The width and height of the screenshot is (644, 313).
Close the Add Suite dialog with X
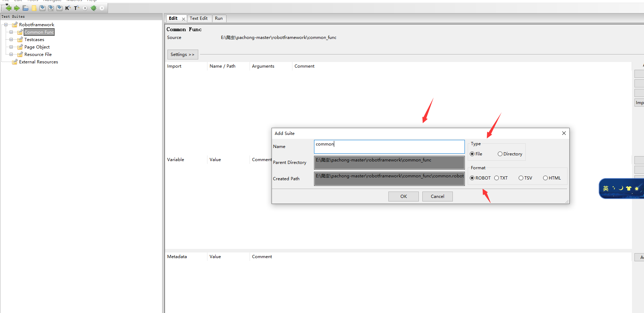(564, 133)
